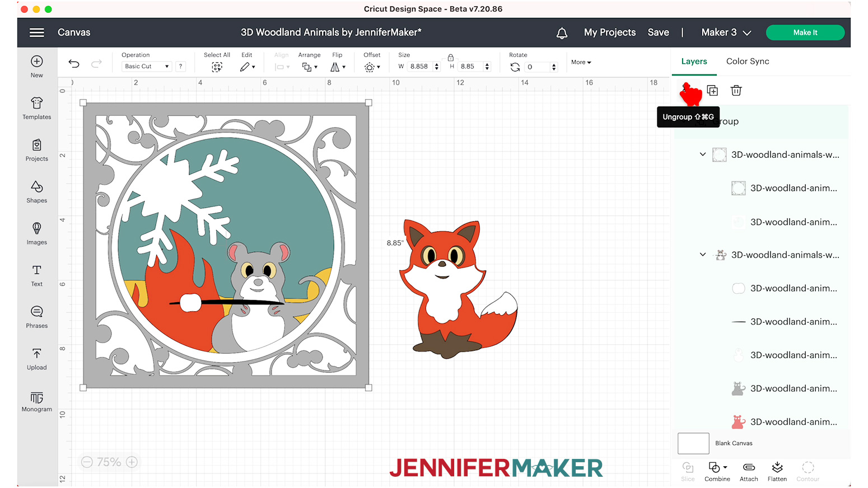Open the Projects panel
868x488 pixels.
coord(37,151)
